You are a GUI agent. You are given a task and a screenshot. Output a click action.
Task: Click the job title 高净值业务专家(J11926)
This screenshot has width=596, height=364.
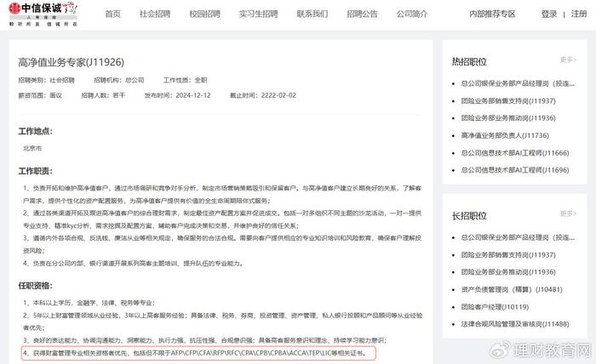click(x=71, y=62)
